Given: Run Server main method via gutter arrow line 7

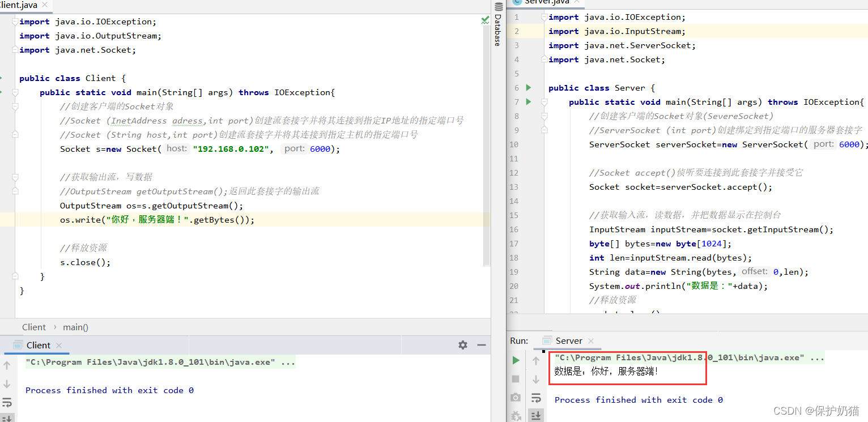Looking at the screenshot, I should [529, 102].
